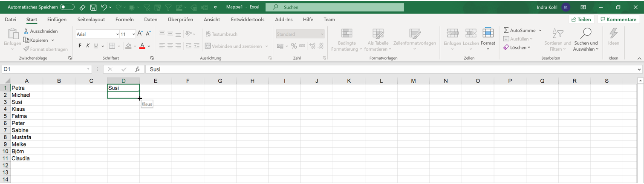The height and width of the screenshot is (184, 644).
Task: Open the Name Box dropdown arrow
Action: (x=88, y=69)
